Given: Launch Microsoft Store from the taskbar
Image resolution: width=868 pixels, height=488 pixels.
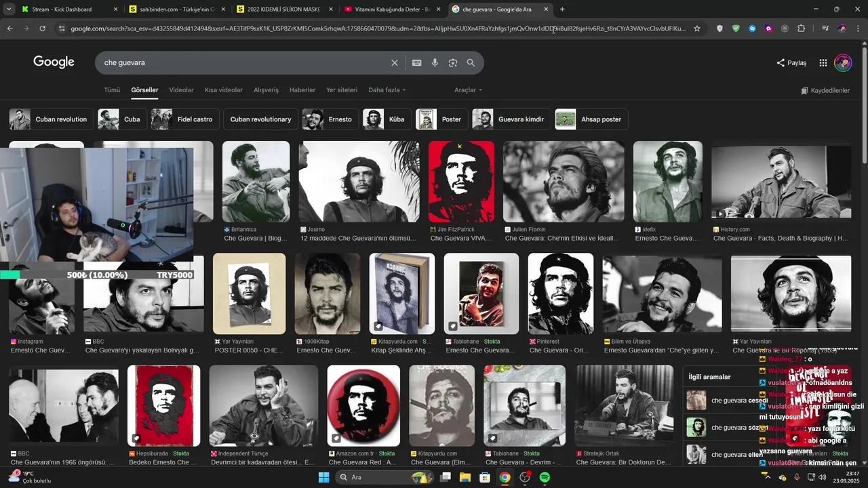Looking at the screenshot, I should pos(485,477).
